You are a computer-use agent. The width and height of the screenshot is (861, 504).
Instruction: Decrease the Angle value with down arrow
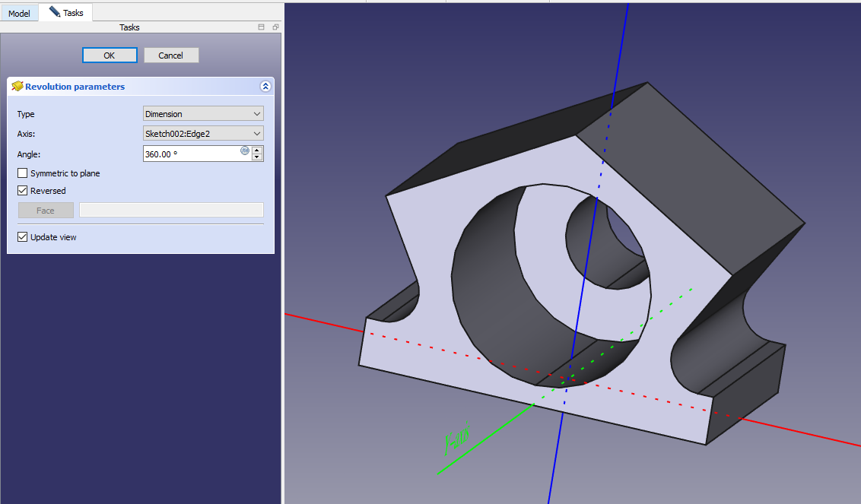click(x=257, y=157)
